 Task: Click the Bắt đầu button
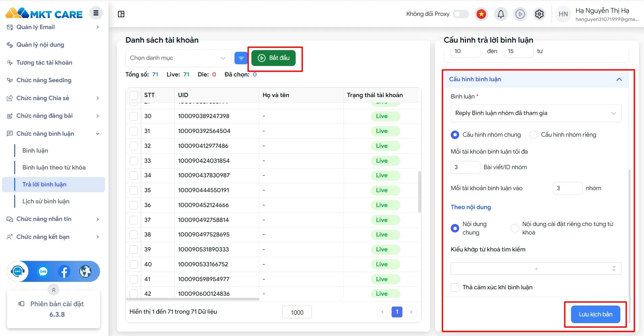coord(275,58)
